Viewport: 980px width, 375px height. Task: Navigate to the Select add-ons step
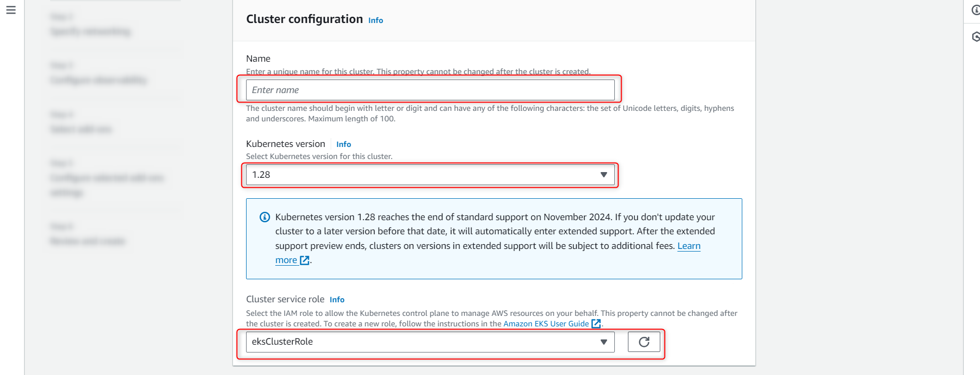tap(81, 129)
